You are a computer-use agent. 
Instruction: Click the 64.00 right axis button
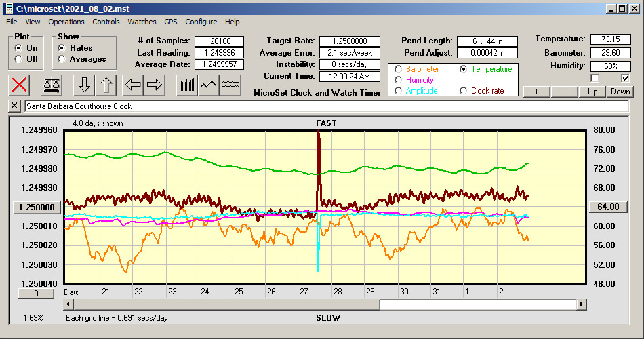(608, 207)
